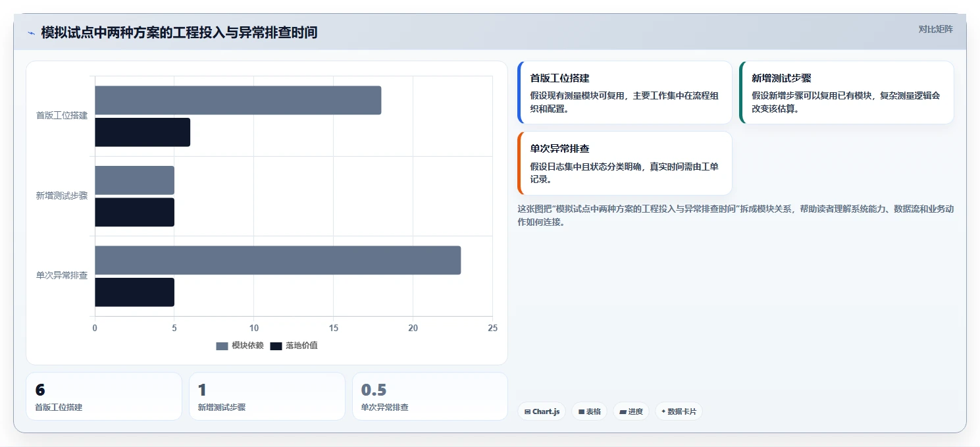Image resolution: width=980 pixels, height=447 pixels.
Task: Click the 首版工位搭建 caption under value 6
Action: [59, 408]
